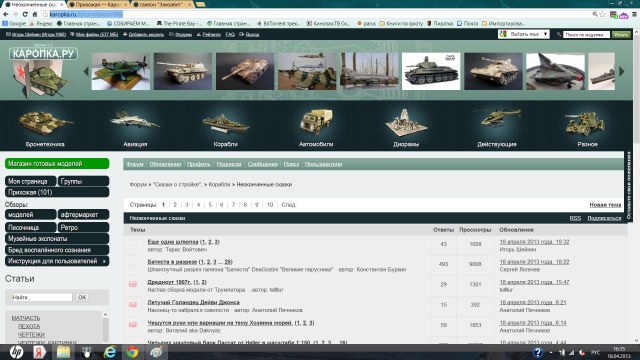Image resolution: width=640 pixels, height=360 pixels.
Task: Click Новая тема to create topic
Action: (605, 205)
